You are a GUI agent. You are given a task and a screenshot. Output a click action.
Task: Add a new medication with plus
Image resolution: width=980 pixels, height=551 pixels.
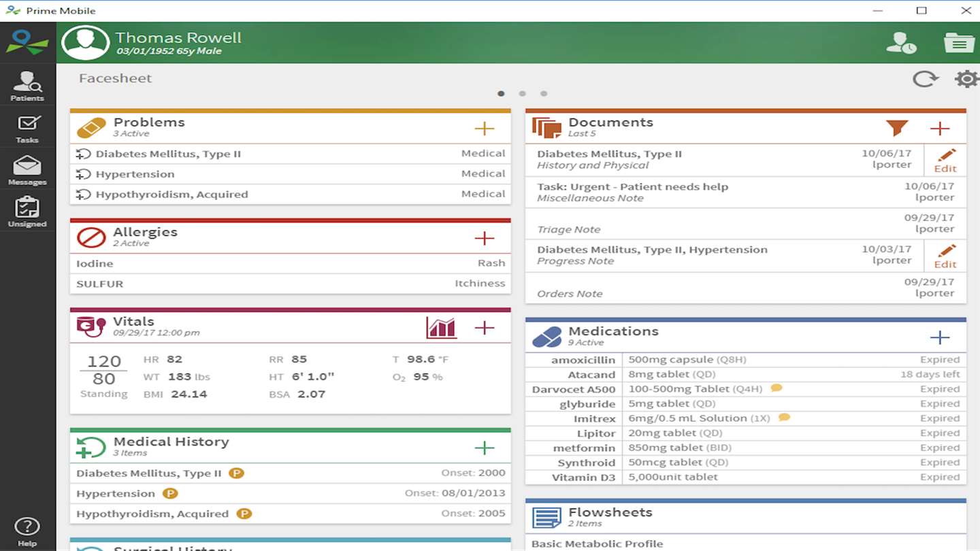(939, 337)
